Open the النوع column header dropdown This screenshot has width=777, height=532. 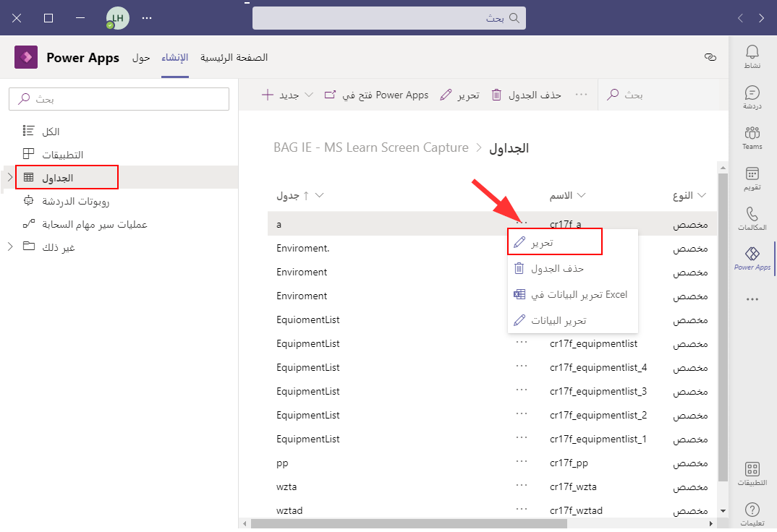pos(702,195)
